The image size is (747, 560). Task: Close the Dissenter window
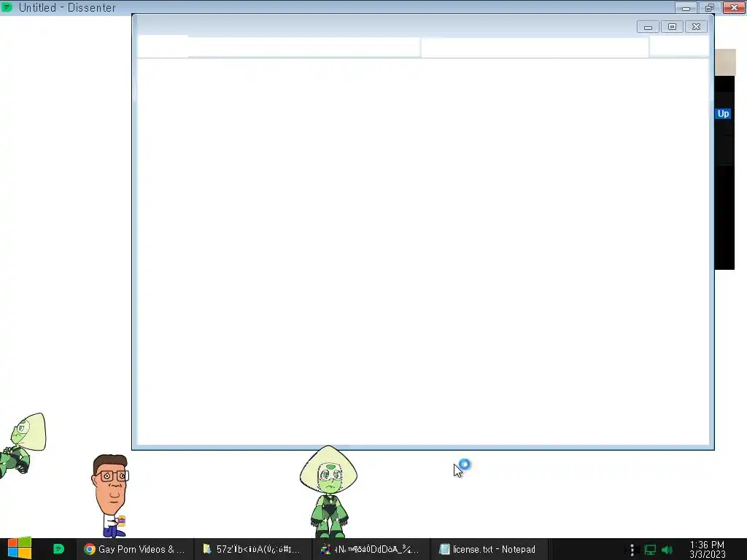click(734, 7)
